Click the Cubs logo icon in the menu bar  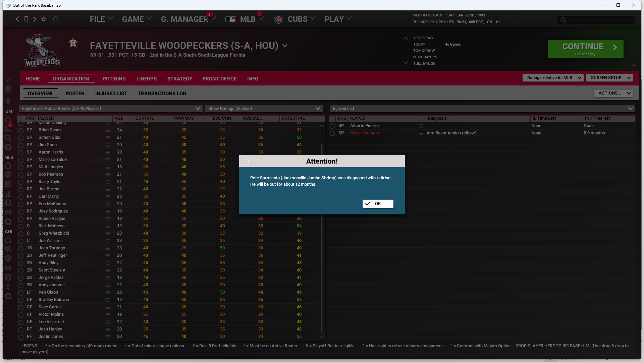point(278,19)
